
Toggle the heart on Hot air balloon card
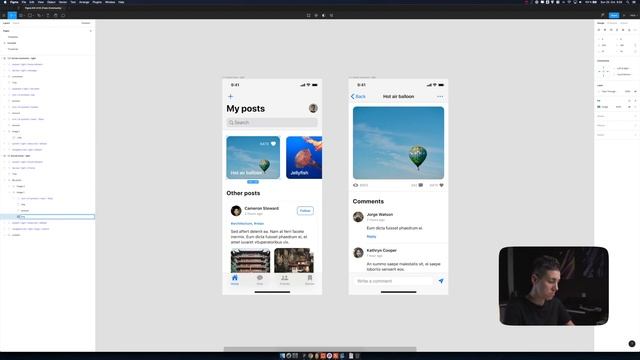click(273, 144)
